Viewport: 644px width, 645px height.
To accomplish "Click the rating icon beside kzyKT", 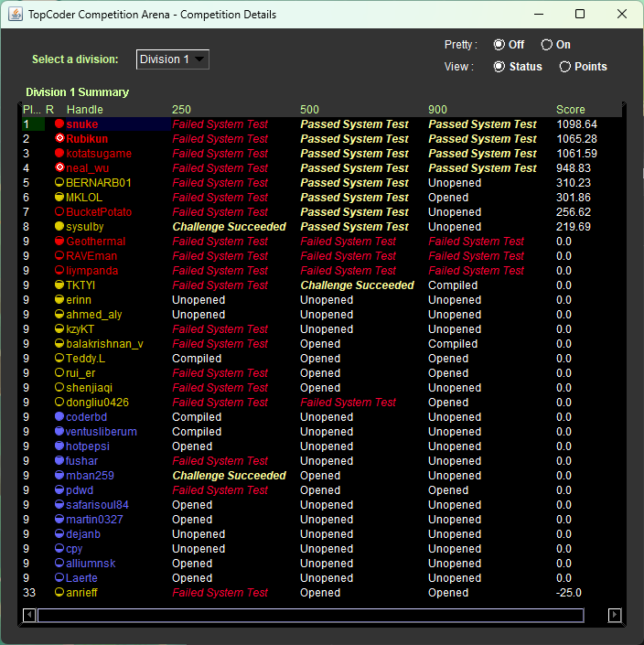I will tap(59, 328).
